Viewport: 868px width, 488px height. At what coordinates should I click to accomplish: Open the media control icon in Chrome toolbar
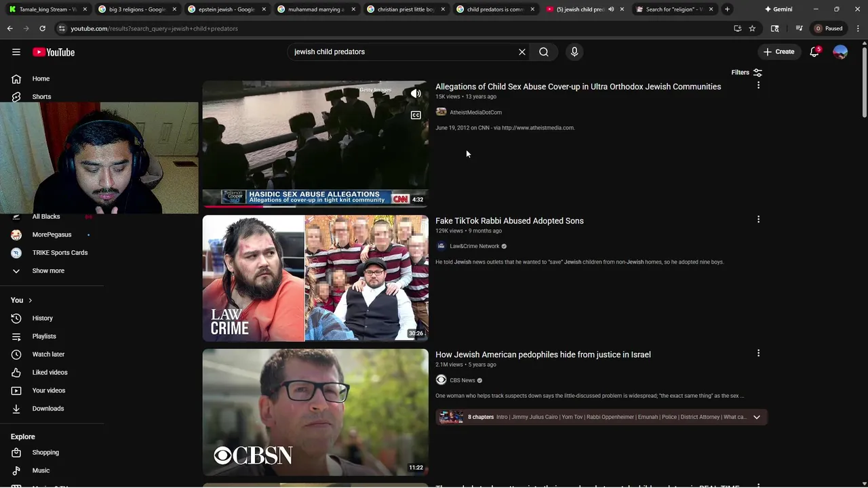coord(799,28)
